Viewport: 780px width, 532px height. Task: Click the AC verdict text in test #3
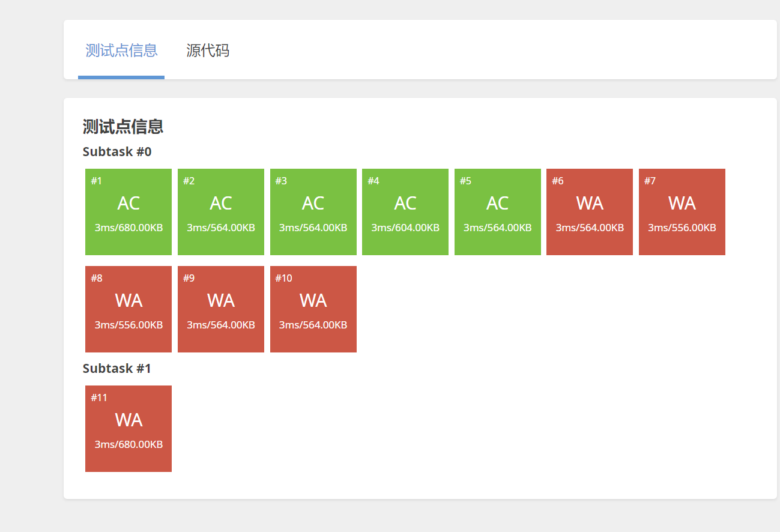313,204
